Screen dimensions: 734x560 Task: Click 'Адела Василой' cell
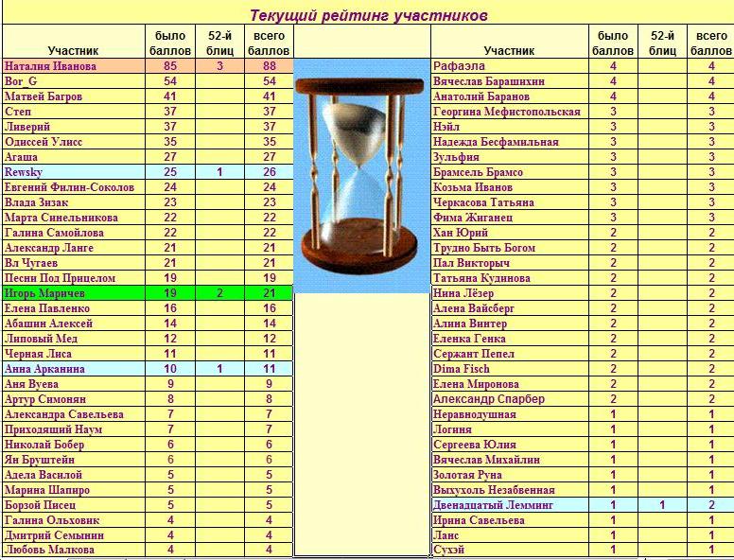74,475
